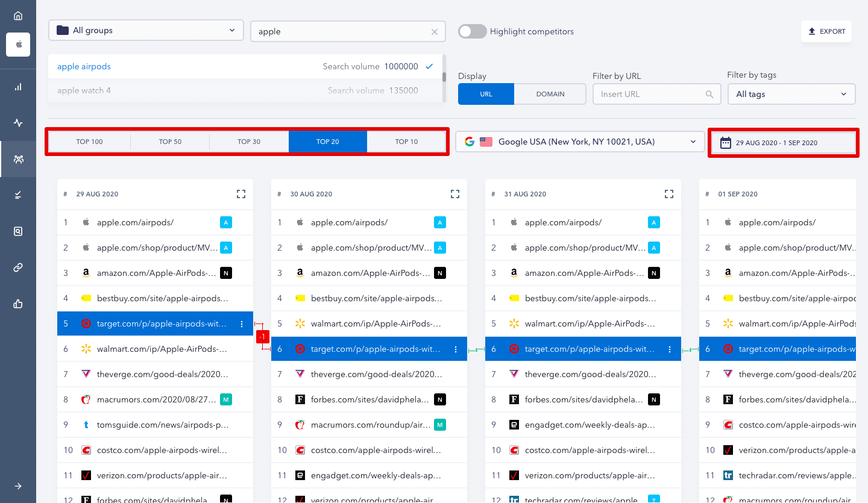Select 29 Aug theverge.com/good-deals row

tap(155, 374)
